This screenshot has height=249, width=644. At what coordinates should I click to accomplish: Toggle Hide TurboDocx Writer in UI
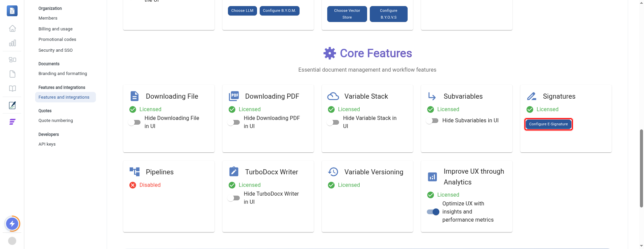(234, 198)
